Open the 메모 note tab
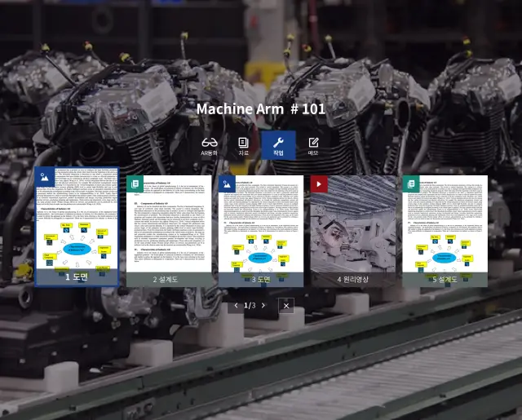The height and width of the screenshot is (420, 522). coord(313,146)
